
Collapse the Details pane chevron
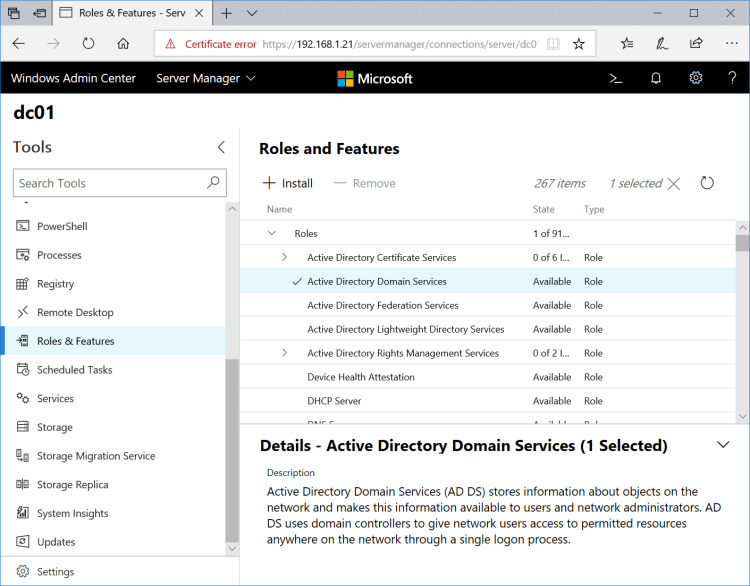tap(723, 445)
